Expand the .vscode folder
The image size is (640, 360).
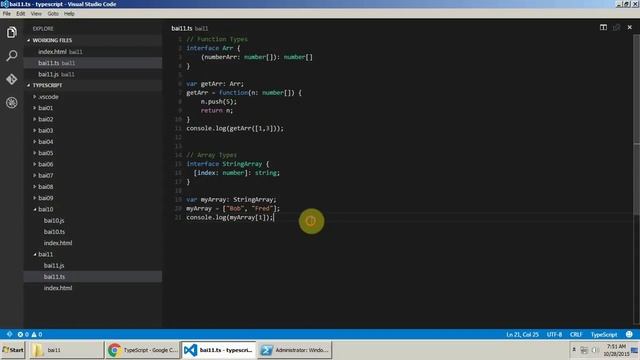(93, 97)
